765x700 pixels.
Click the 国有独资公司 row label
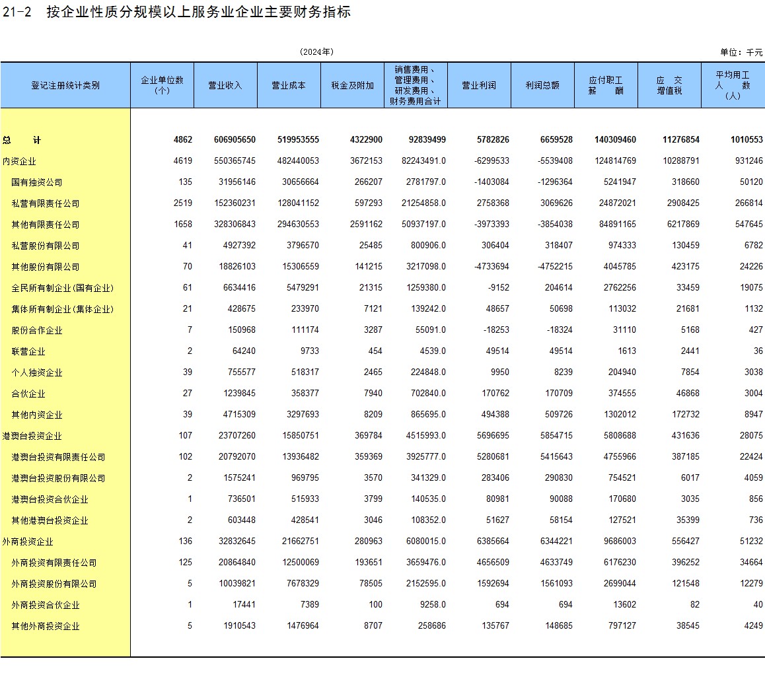(37, 182)
